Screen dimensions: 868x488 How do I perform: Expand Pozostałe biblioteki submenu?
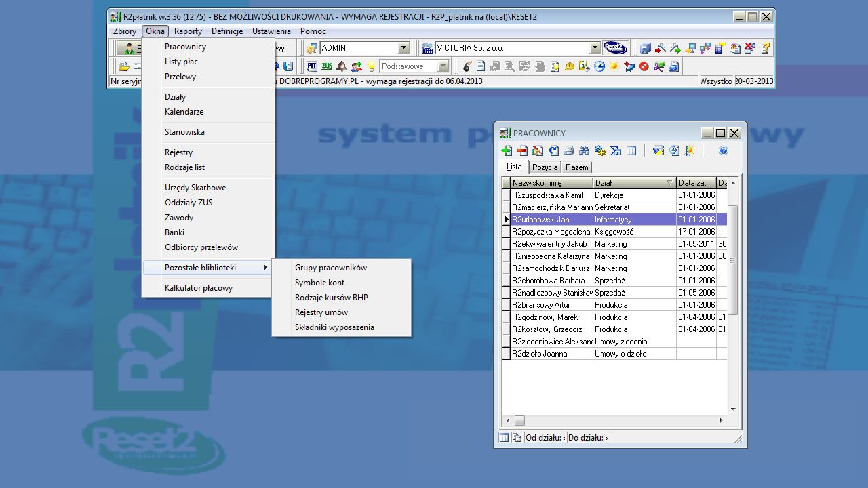(x=209, y=268)
